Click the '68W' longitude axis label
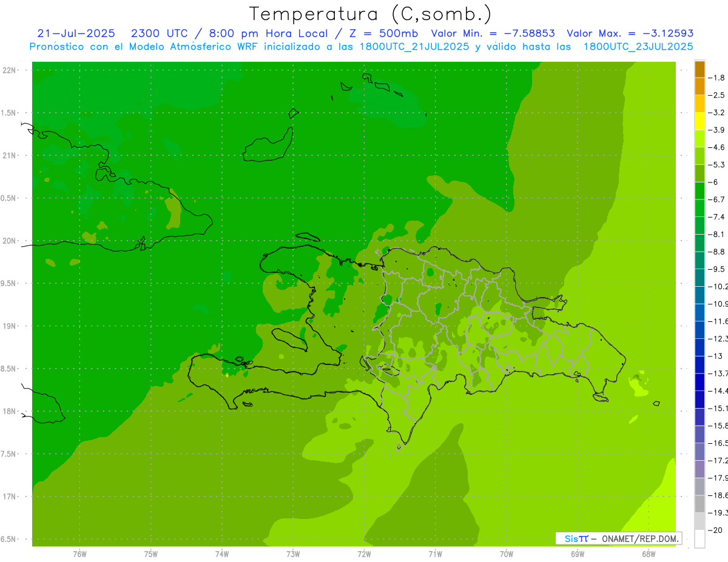The image size is (728, 562). coord(648,554)
